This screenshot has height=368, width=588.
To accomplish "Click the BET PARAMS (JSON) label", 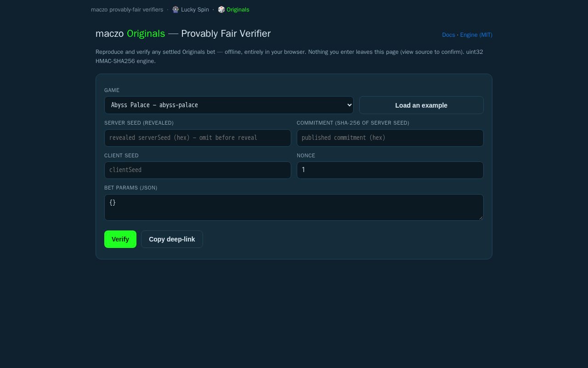I will [x=130, y=188].
